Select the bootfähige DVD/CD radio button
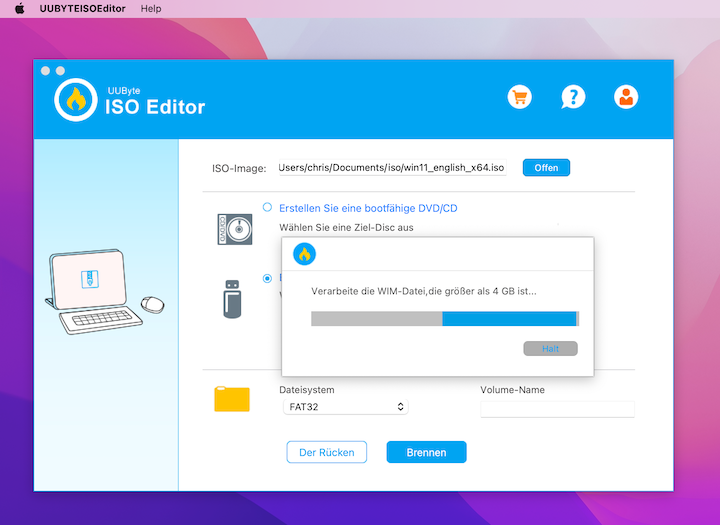 [267, 207]
